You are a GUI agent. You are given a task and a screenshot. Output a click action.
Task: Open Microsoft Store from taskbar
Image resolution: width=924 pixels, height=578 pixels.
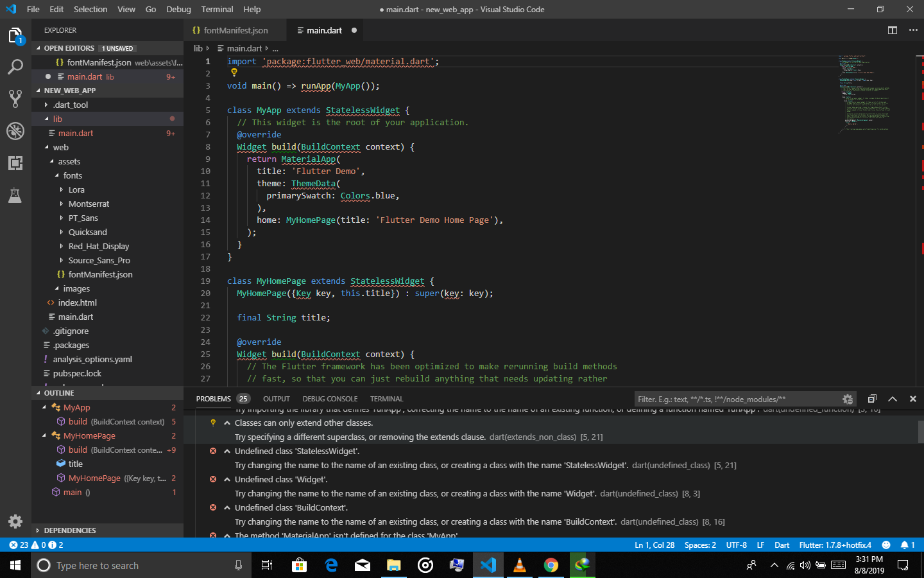click(x=300, y=565)
